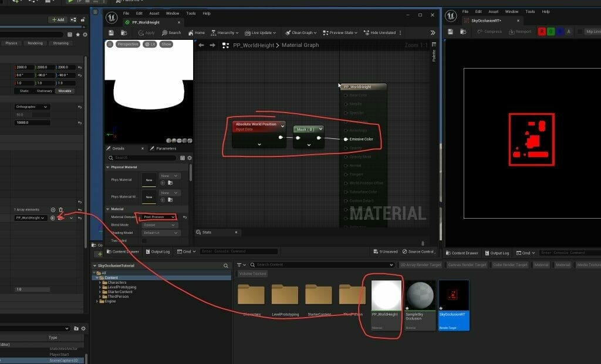Click the Details panel settings gear icon

pyautogui.click(x=189, y=158)
